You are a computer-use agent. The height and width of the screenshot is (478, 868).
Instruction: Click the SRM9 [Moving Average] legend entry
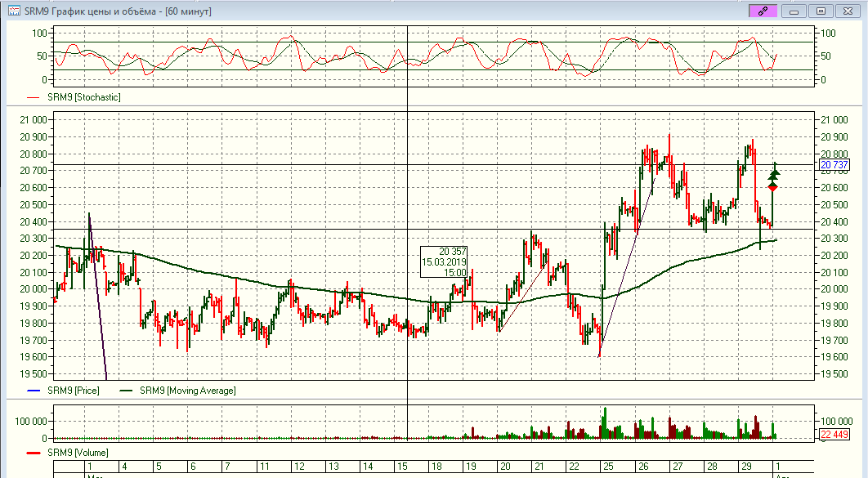(188, 391)
